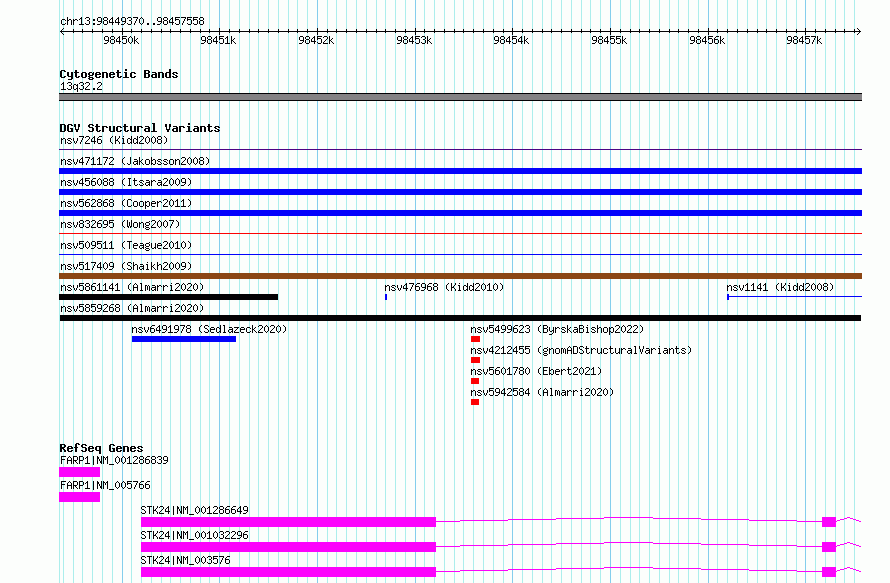Select small right exon of STK24|NM_003576
Screen dimensions: 890x583
tap(829, 572)
